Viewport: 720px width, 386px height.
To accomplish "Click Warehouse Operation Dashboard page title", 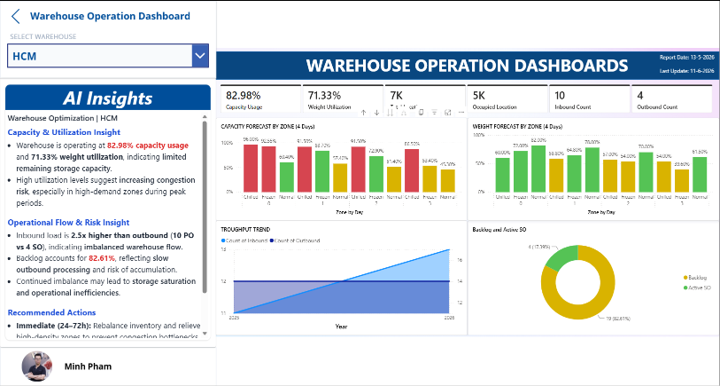I will [x=110, y=16].
